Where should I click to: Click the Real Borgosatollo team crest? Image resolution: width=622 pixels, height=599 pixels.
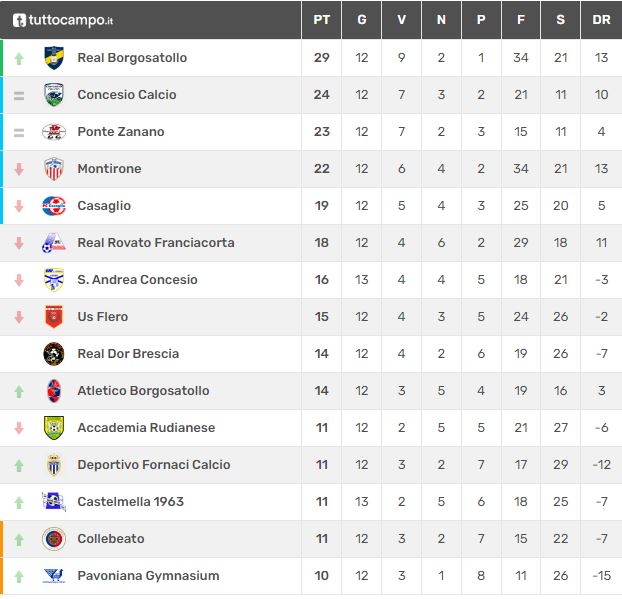coord(54,58)
